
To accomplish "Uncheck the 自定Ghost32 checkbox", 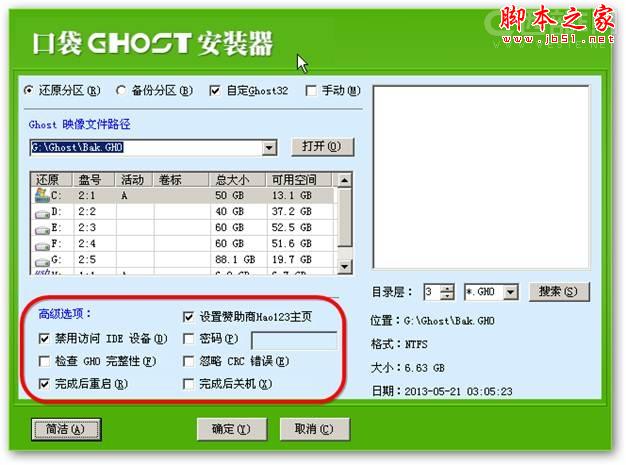I will (214, 91).
